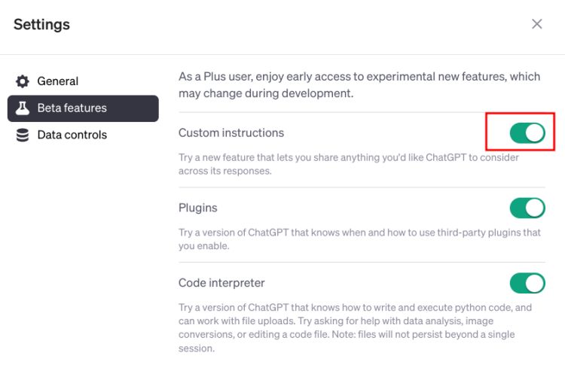Click the Settings dialog title

[x=41, y=25]
